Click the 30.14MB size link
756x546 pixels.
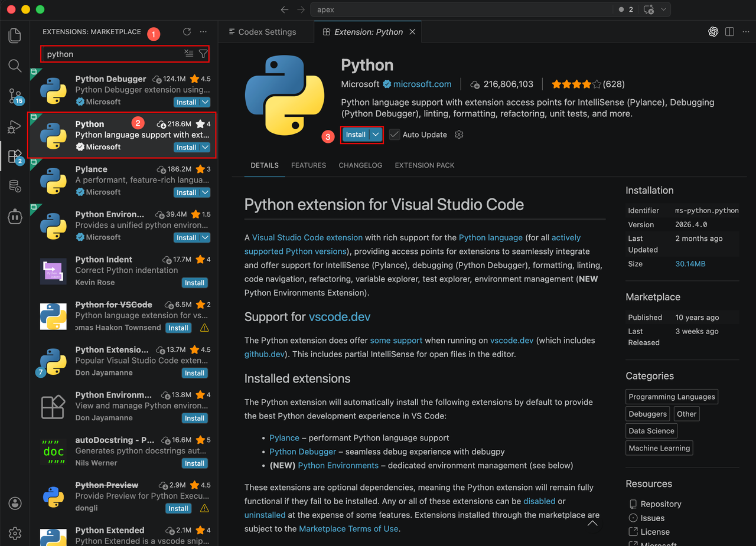pyautogui.click(x=690, y=264)
